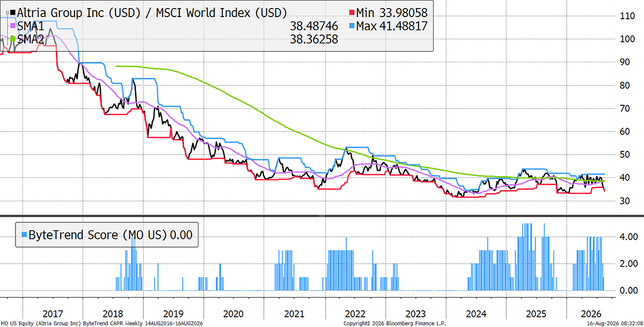Click the 110 price axis label
Image resolution: width=644 pixels, height=327 pixels.
(x=627, y=16)
